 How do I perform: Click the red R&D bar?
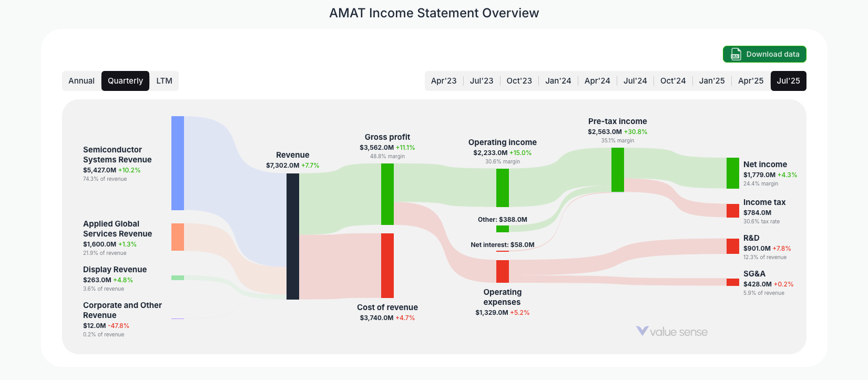pos(733,247)
